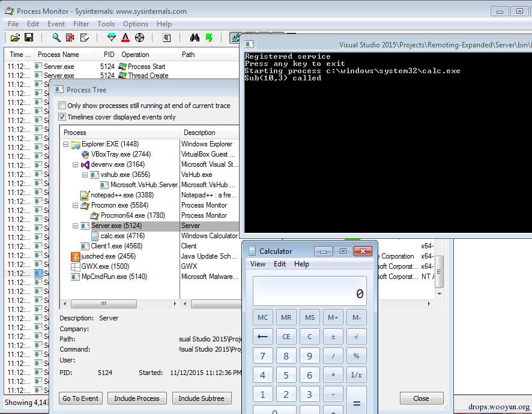This screenshot has width=532, height=414.
Task: Select the crosshair target toolbar icon
Action: click(139, 38)
